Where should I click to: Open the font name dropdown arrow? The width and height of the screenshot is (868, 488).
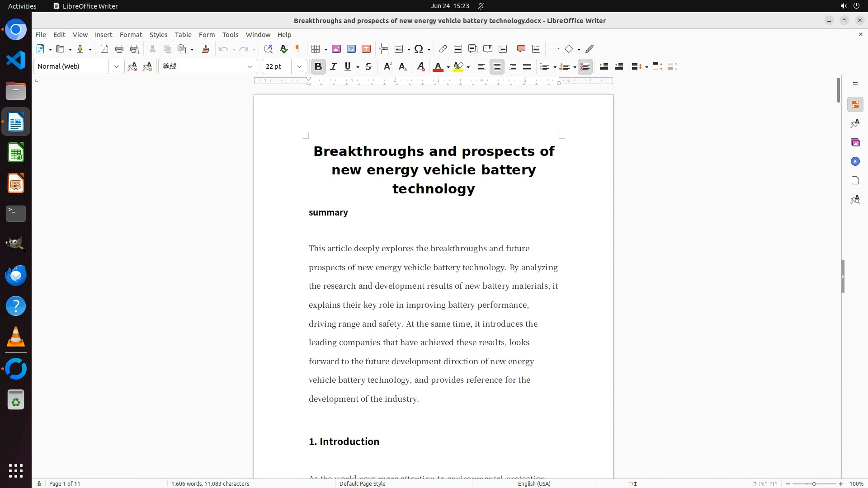click(x=250, y=67)
